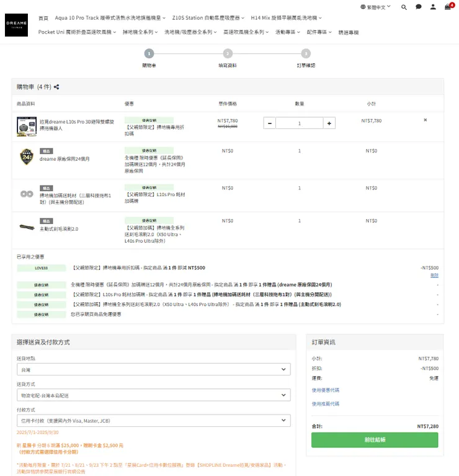
Task: Expand the H14 Mix menu
Action: [x=286, y=18]
